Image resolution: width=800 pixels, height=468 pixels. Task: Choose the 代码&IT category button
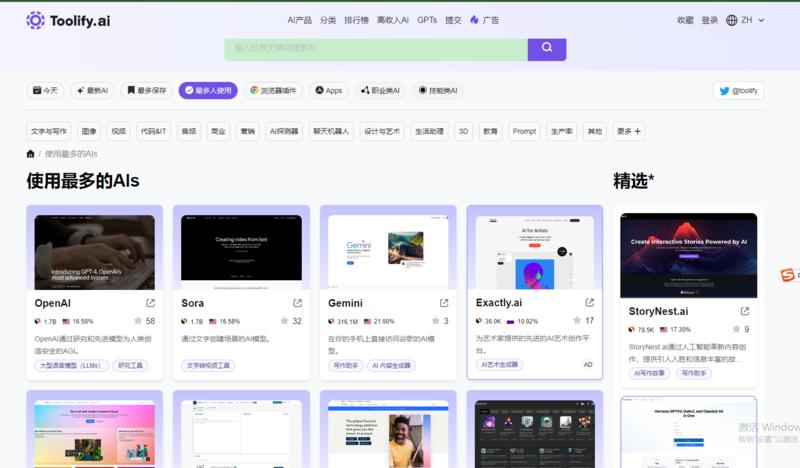(x=154, y=131)
